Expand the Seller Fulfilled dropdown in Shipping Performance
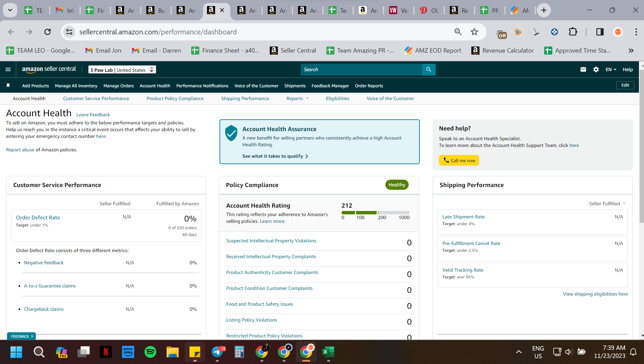 [607, 204]
